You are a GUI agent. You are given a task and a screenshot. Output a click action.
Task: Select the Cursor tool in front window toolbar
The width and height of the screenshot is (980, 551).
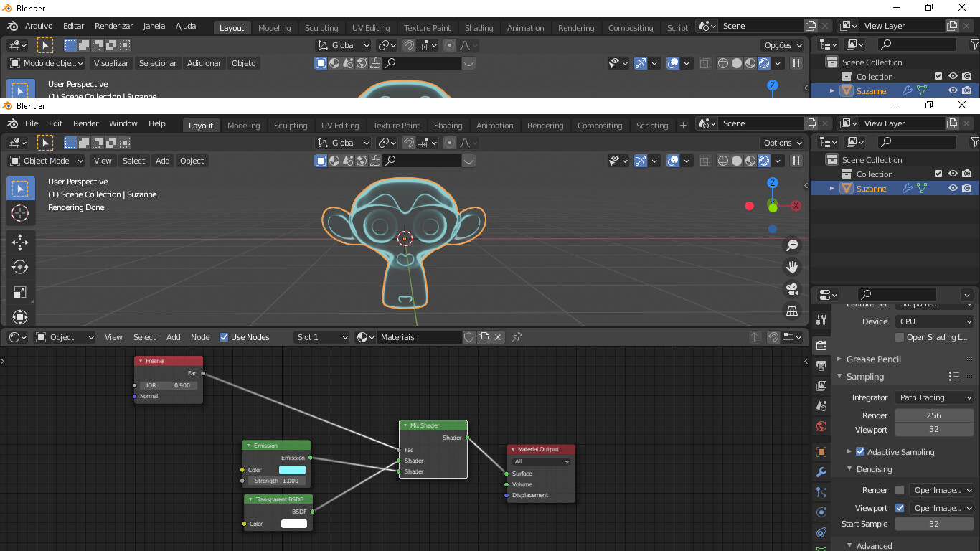20,214
